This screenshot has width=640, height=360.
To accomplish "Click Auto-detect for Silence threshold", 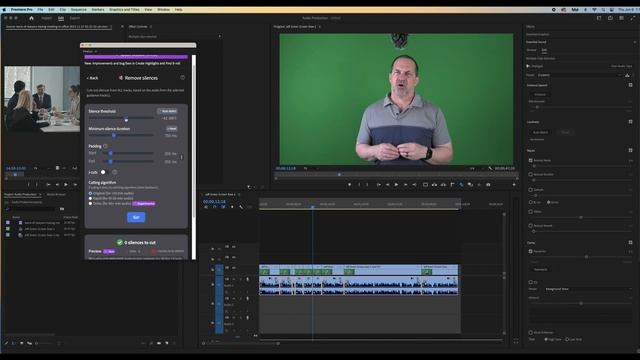I will tap(167, 111).
